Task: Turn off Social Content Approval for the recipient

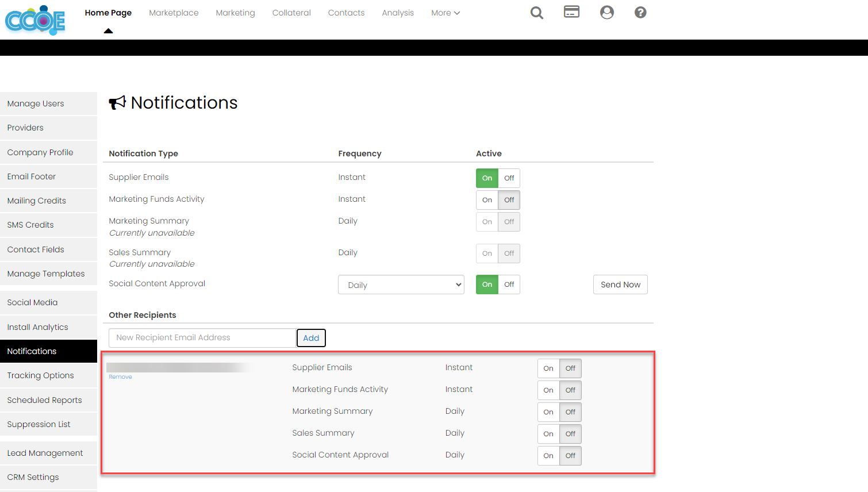Action: tap(570, 455)
